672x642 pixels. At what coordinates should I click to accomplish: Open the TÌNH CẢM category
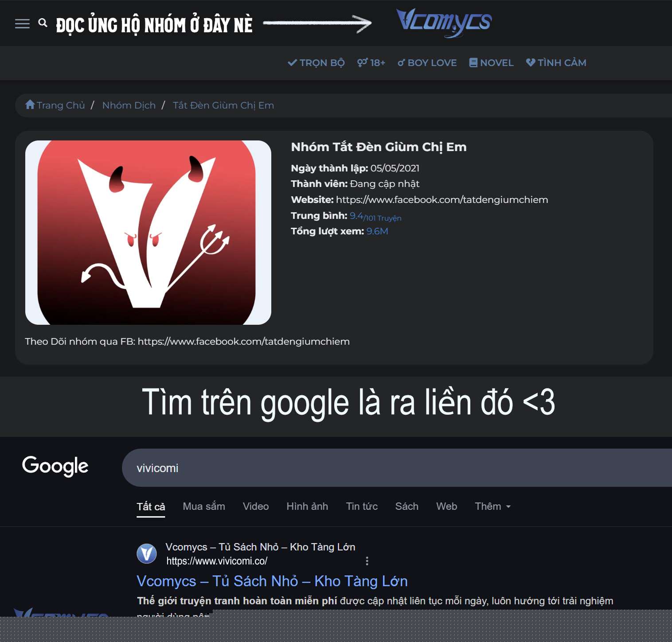coord(556,63)
